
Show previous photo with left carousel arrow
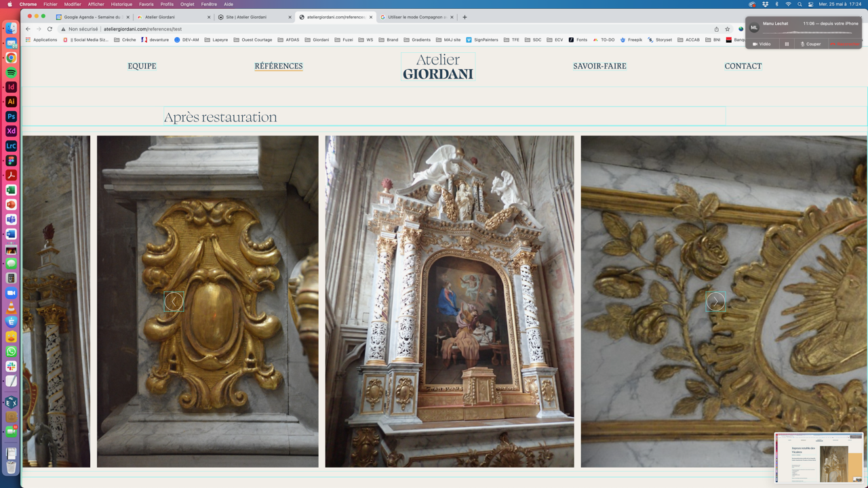point(174,302)
